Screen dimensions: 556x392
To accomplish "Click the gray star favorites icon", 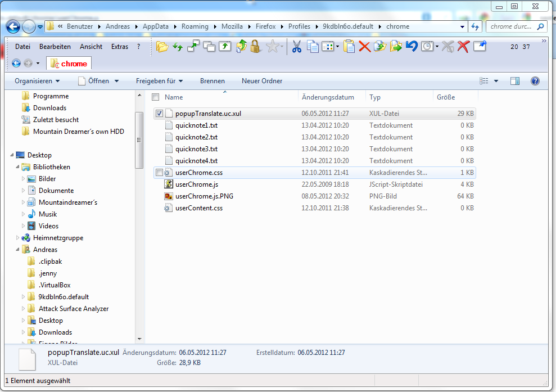I will pyautogui.click(x=273, y=47).
